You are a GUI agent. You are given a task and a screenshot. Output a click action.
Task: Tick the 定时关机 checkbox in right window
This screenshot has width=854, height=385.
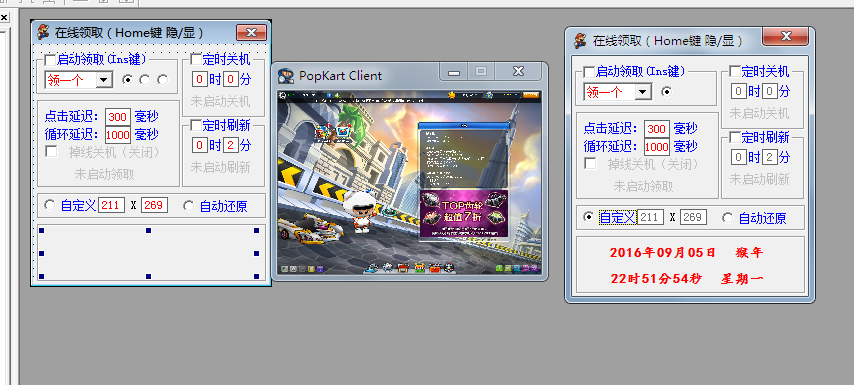(735, 71)
